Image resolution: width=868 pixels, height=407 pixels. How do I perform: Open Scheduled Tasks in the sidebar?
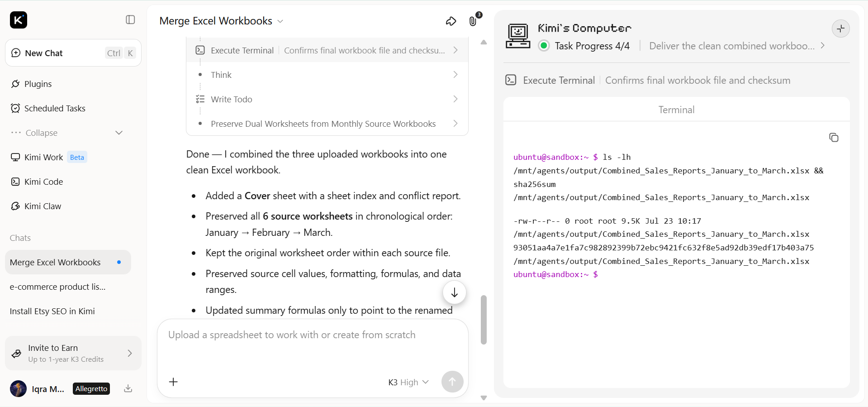click(55, 108)
